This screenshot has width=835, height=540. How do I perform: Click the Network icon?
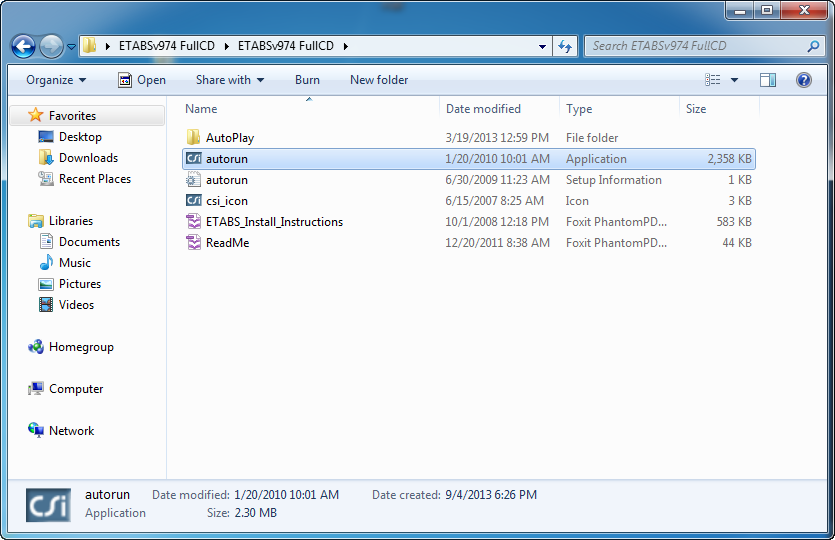tap(36, 430)
